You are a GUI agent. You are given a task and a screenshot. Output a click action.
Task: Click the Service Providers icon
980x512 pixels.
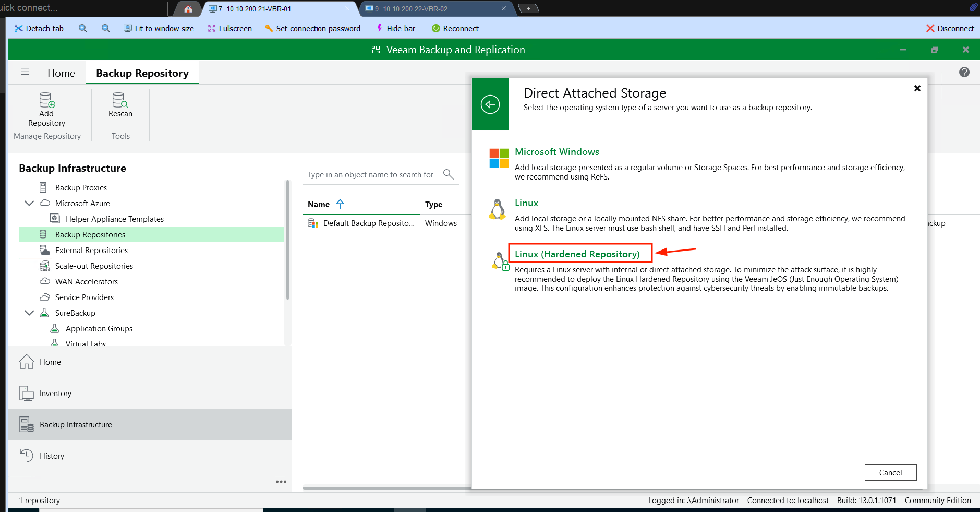(45, 297)
